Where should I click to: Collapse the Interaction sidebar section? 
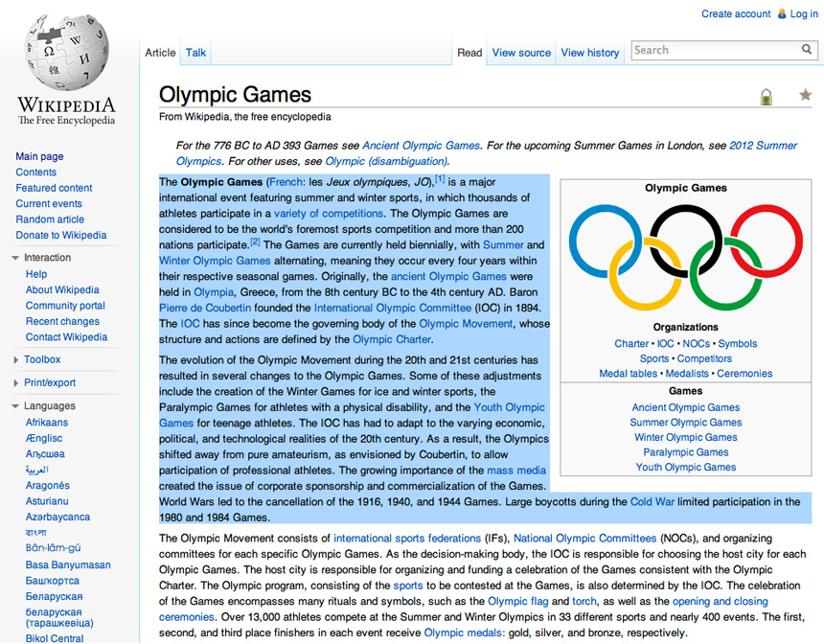pyautogui.click(x=15, y=258)
